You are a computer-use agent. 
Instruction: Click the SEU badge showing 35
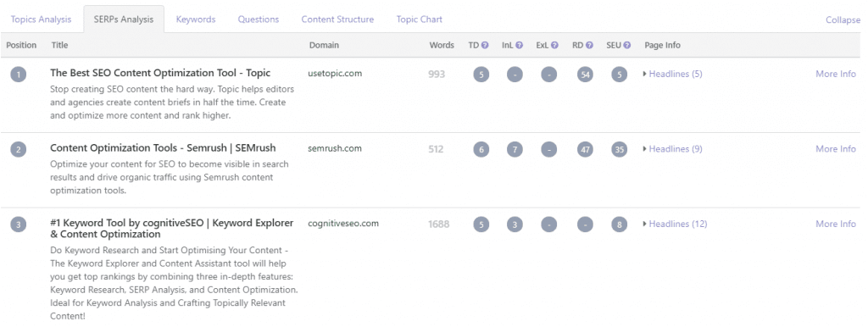coord(619,149)
